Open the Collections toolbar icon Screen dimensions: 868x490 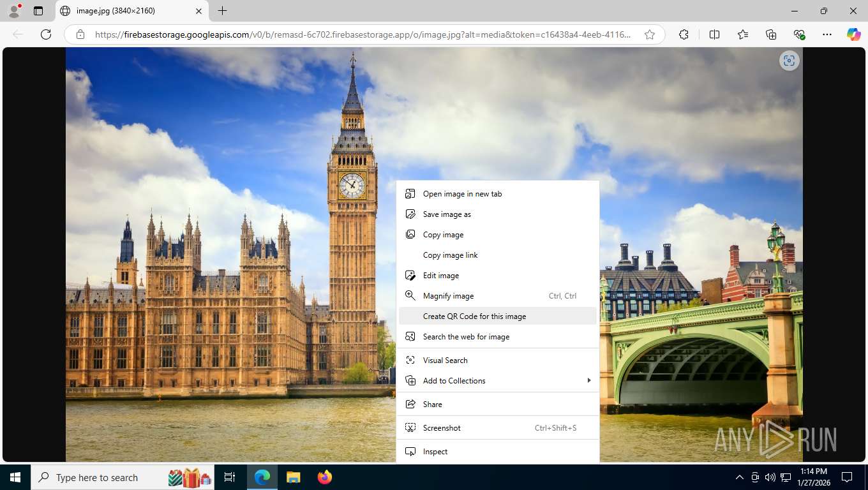coord(771,34)
